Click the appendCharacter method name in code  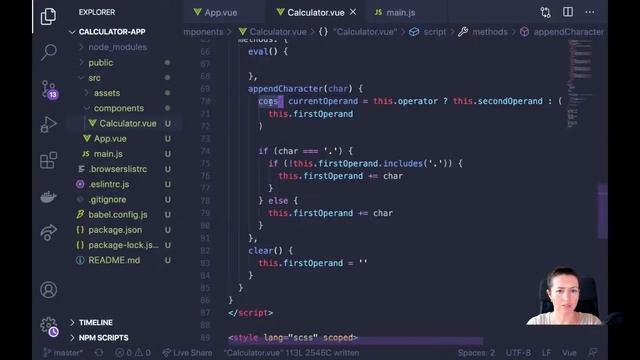coord(286,89)
